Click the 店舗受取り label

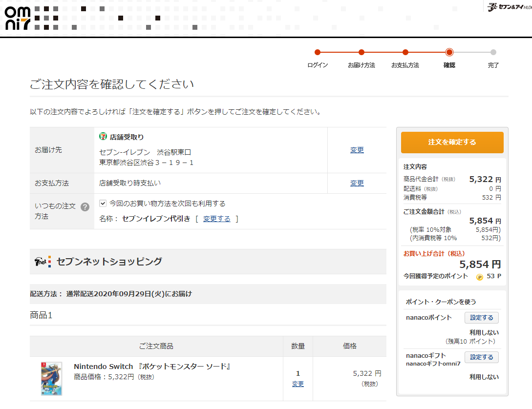127,137
